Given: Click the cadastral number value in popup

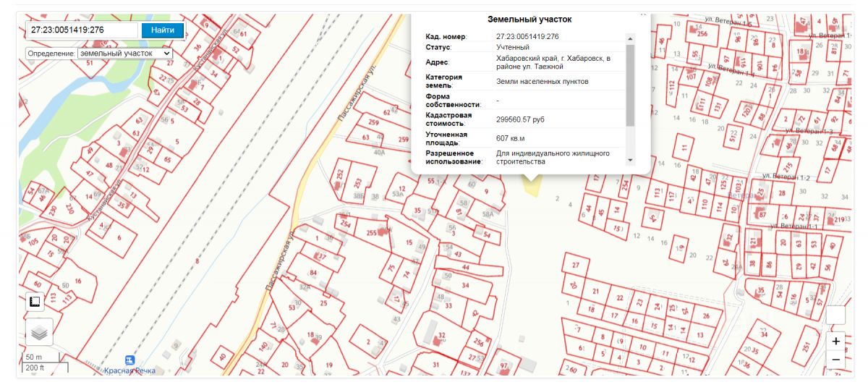Looking at the screenshot, I should click(x=527, y=36).
